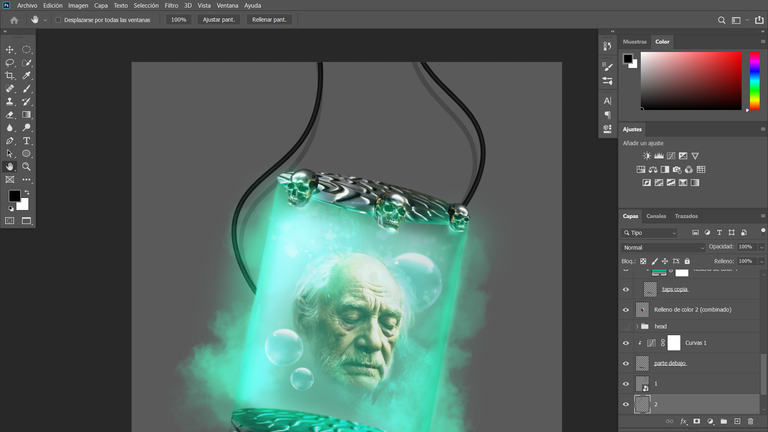
Task: Create a new layer
Action: [x=737, y=421]
